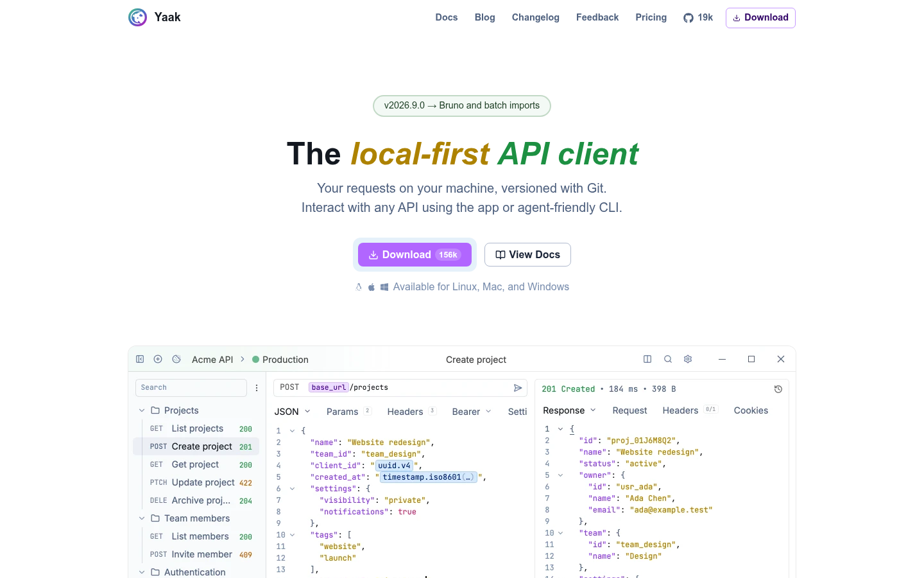
Task: Open the GitHub 19k stars link
Action: click(698, 18)
